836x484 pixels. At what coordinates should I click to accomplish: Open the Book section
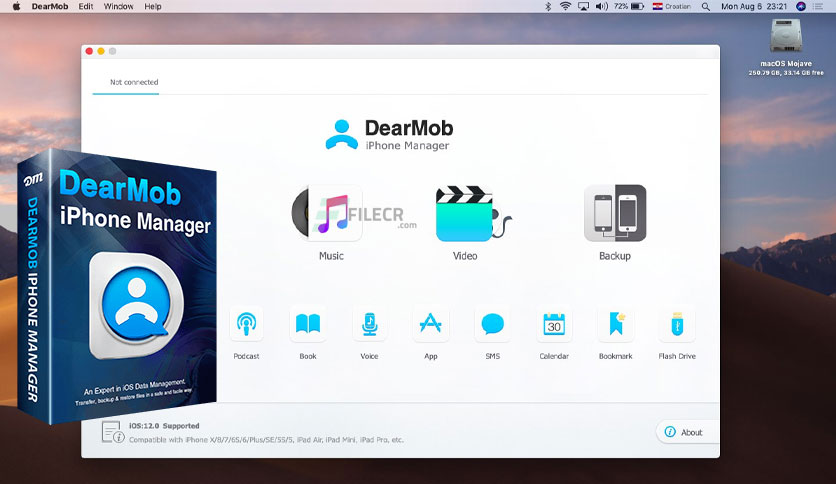click(308, 324)
